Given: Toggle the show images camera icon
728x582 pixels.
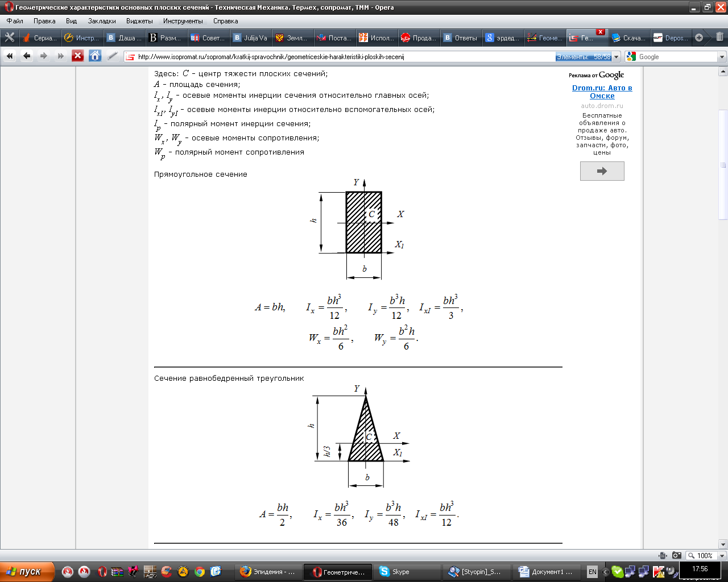Looking at the screenshot, I should click(x=676, y=555).
